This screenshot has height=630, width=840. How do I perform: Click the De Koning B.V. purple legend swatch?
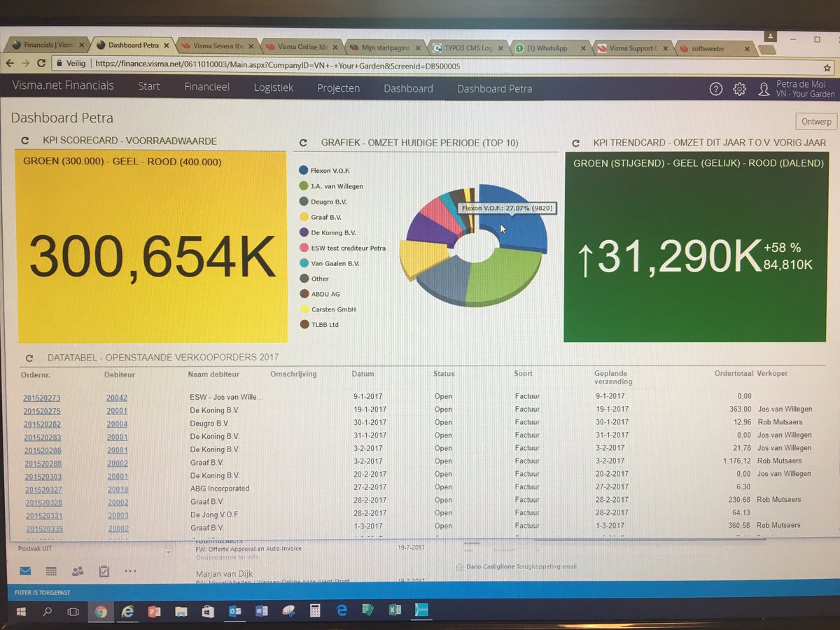click(x=304, y=232)
